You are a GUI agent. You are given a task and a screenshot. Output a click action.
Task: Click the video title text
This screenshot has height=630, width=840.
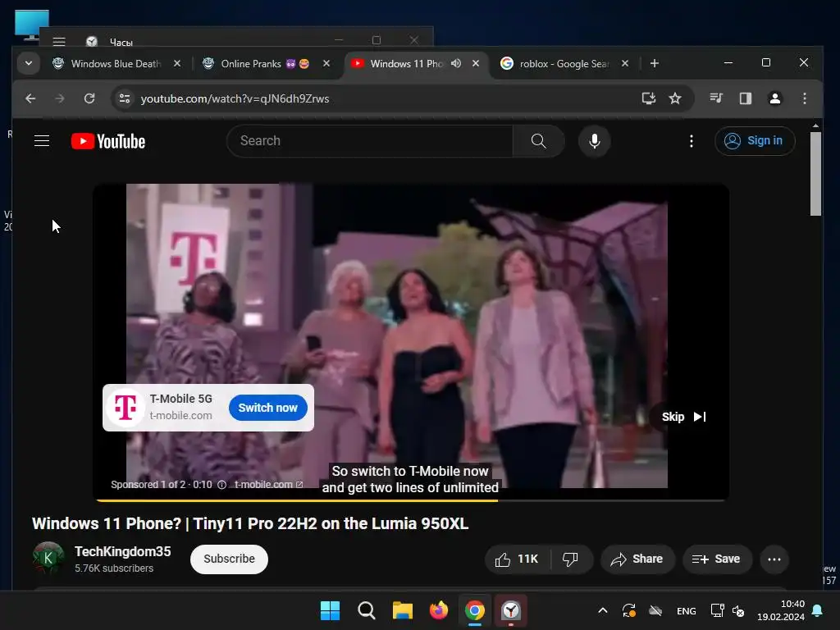coord(250,523)
